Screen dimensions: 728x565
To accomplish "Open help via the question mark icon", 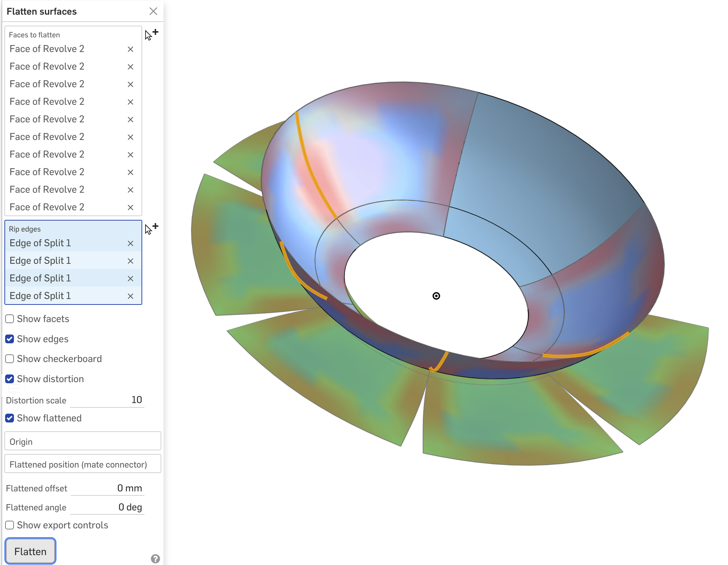I will [x=155, y=558].
